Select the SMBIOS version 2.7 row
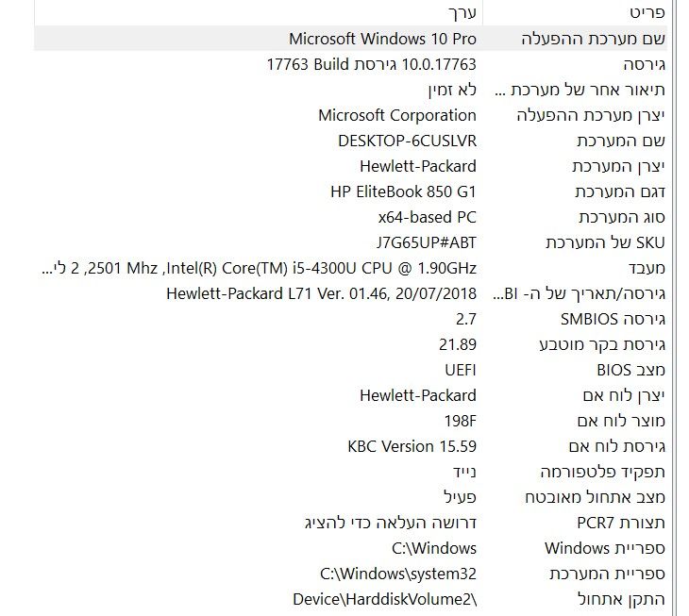689x616 pixels. pyautogui.click(x=465, y=319)
